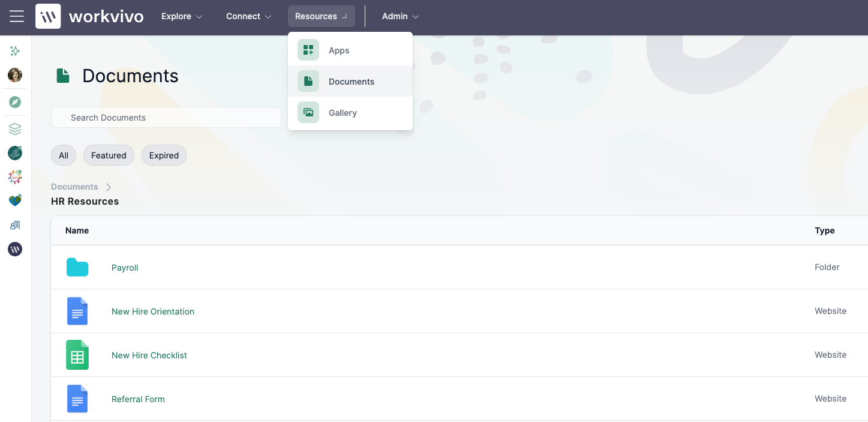This screenshot has height=422, width=868.
Task: Click the Payroll folder icon
Action: click(77, 267)
